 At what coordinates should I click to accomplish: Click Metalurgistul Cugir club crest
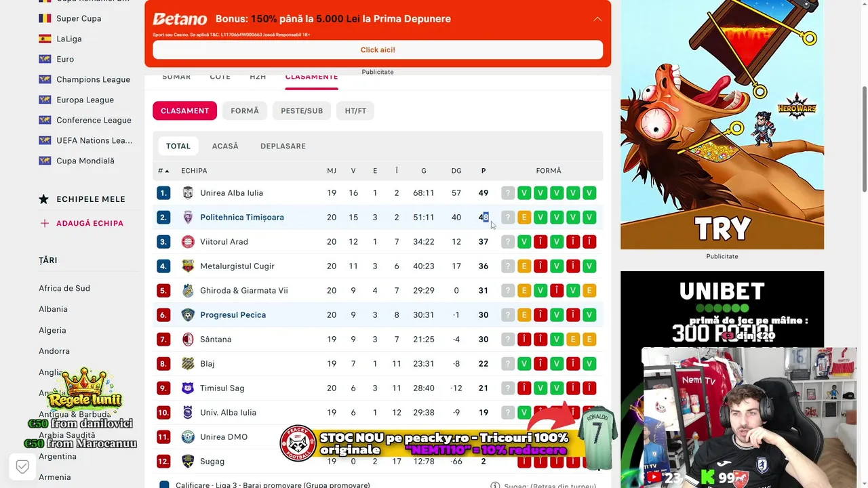[x=188, y=266]
